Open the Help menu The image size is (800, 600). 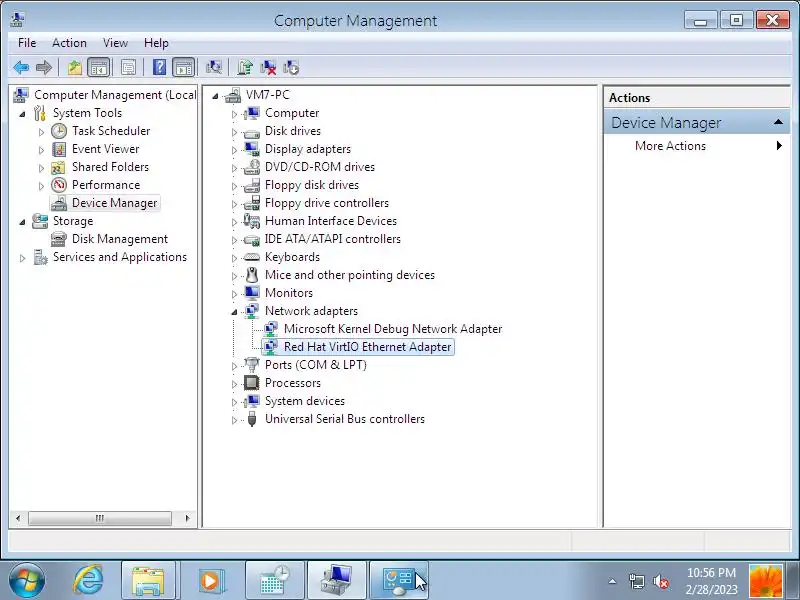pos(156,43)
